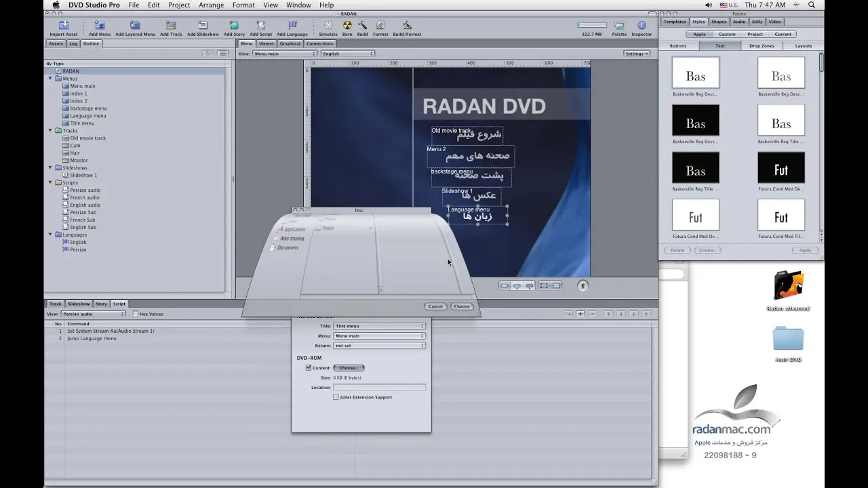Screen dimensions: 868x488
Task: Open the Project menu
Action: [179, 5]
